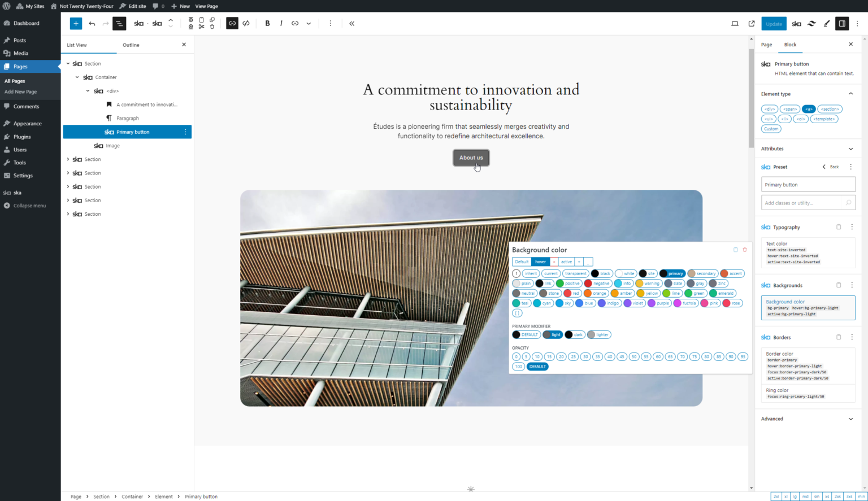Select the dark primary modifier
The width and height of the screenshot is (868, 501).
pos(575,334)
